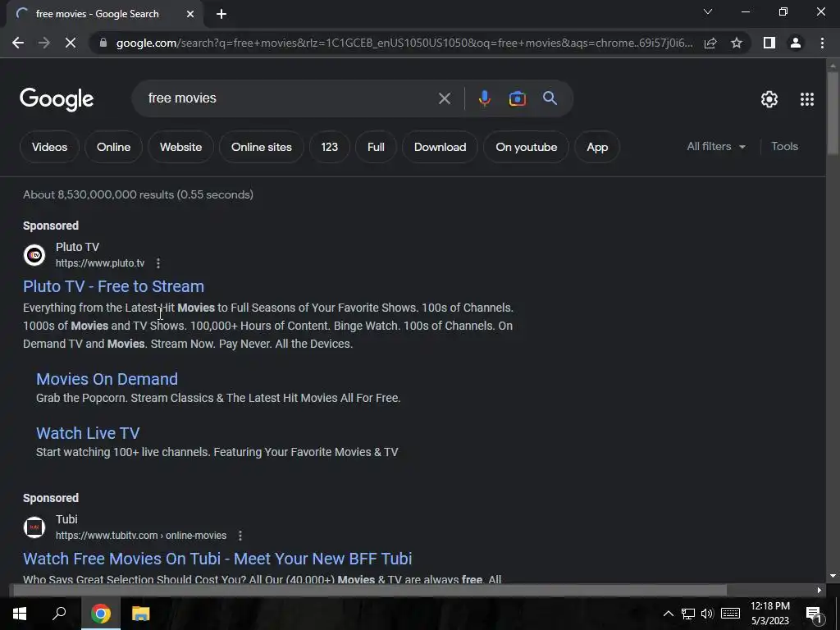The image size is (840, 630).
Task: Open Google quick settings gear
Action: [769, 99]
